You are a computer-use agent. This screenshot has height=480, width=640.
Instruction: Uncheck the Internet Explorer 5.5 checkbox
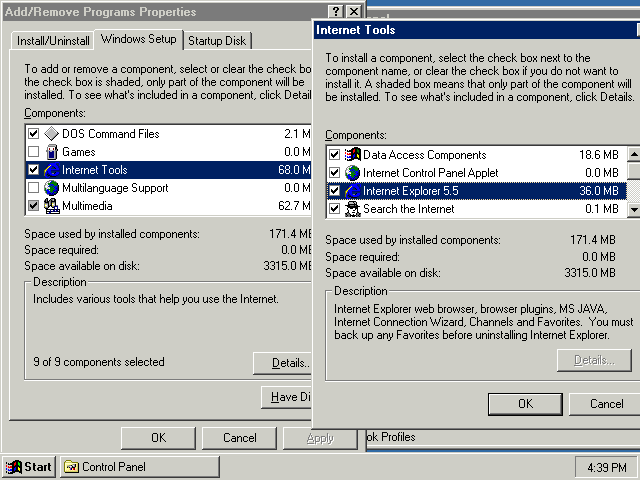pyautogui.click(x=335, y=191)
